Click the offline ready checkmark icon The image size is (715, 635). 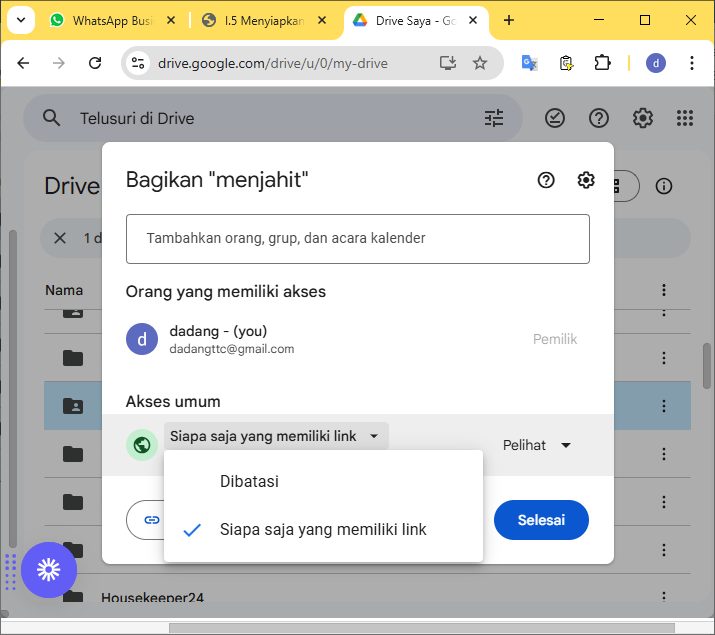pos(555,118)
